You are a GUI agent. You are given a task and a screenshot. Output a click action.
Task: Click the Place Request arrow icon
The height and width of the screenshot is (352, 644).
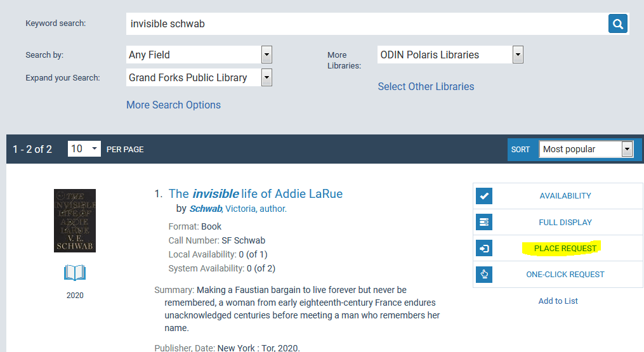pyautogui.click(x=484, y=249)
